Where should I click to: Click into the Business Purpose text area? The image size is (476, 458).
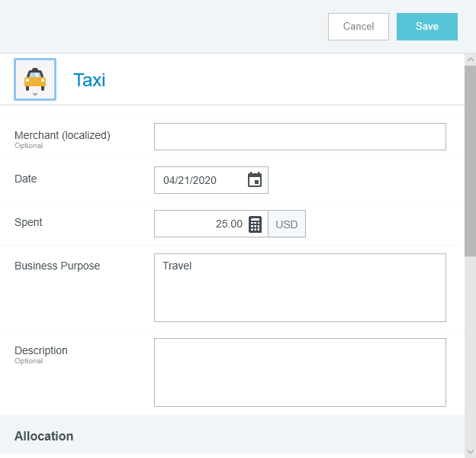(x=300, y=288)
